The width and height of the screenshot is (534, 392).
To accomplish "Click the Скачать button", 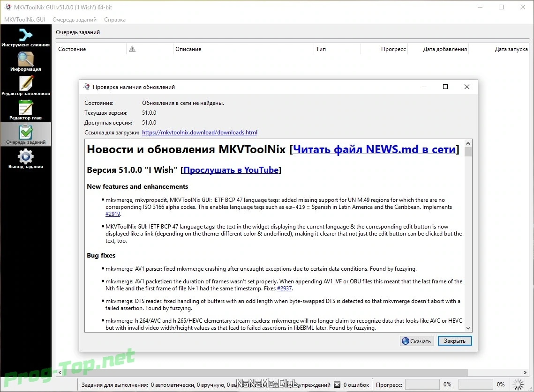I will pyautogui.click(x=417, y=341).
